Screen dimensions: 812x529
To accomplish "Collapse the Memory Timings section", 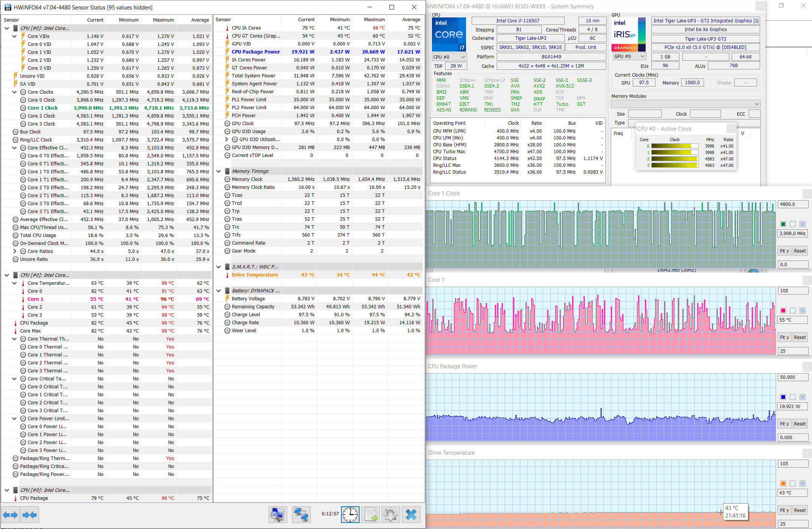I will [x=219, y=171].
